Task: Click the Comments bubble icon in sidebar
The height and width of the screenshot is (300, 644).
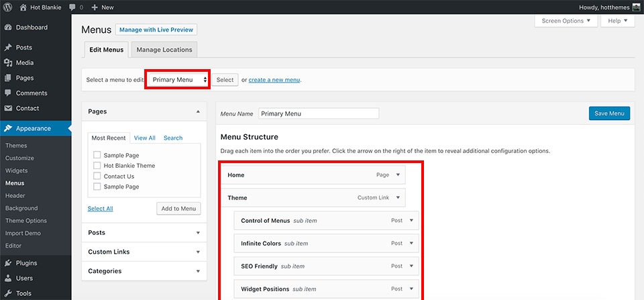Action: 8,93
